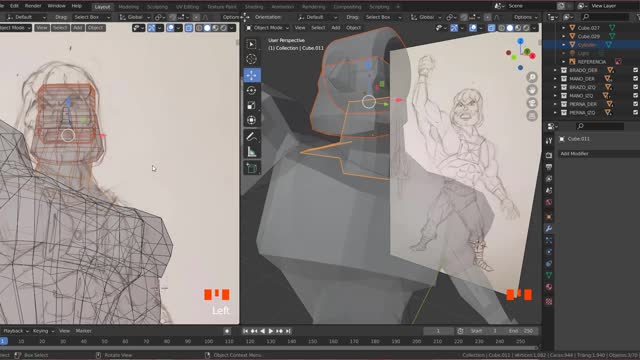Open the Help menu
The height and width of the screenshot is (360, 640).
click(77, 6)
